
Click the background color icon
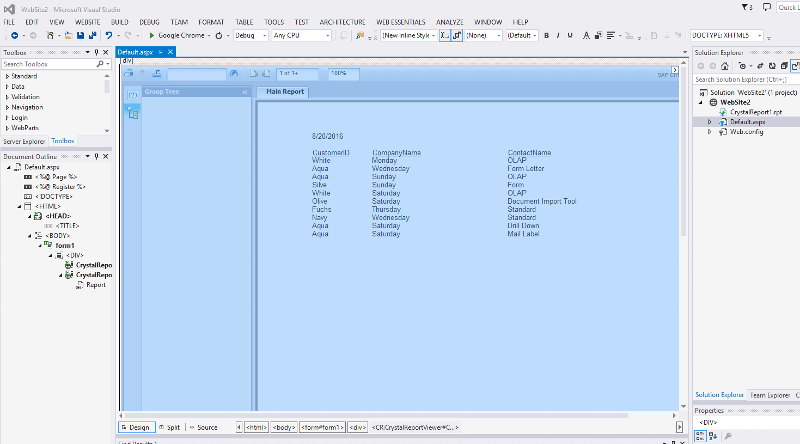coord(598,35)
